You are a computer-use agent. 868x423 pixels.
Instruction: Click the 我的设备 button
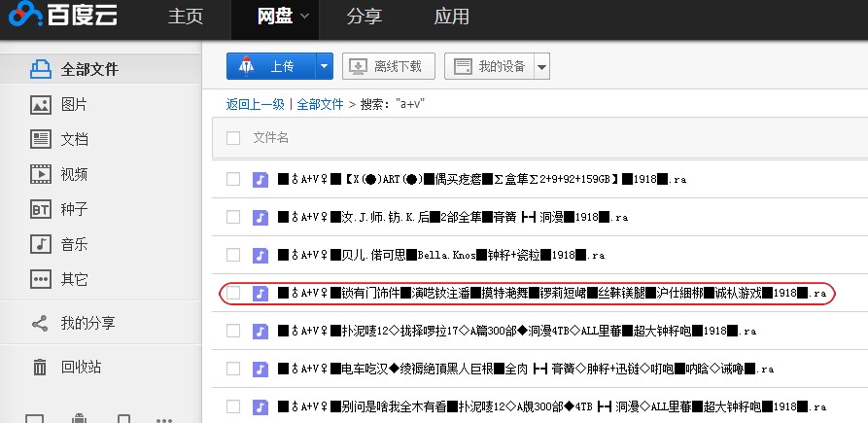pyautogui.click(x=489, y=66)
